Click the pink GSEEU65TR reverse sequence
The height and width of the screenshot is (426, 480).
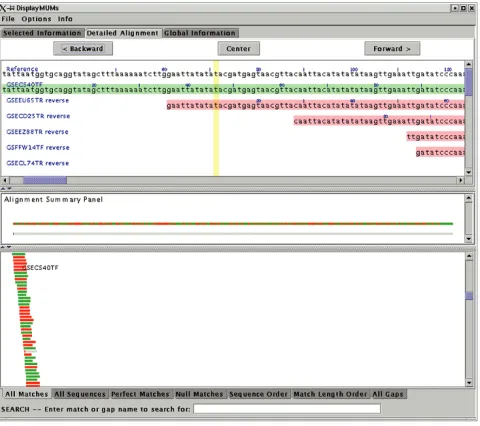[315, 105]
